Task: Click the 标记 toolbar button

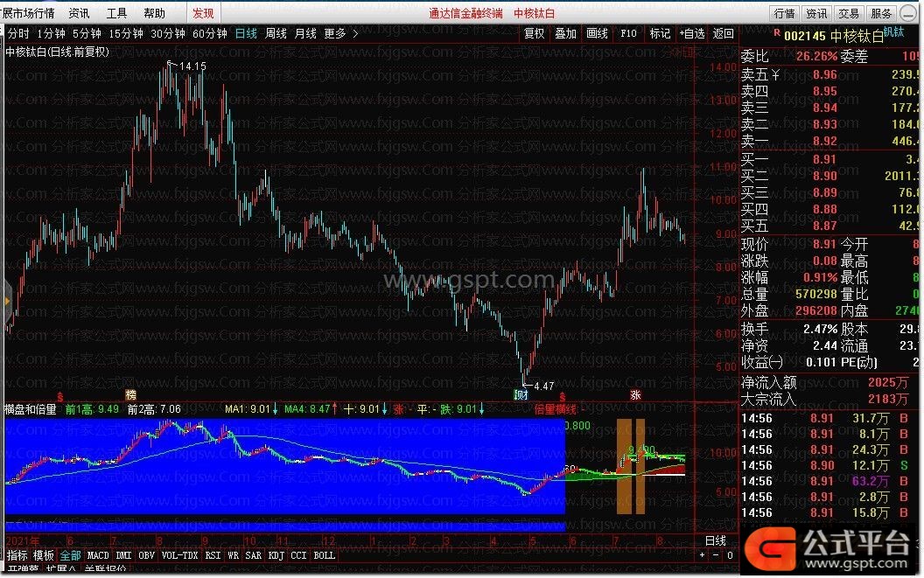Action: 660,33
